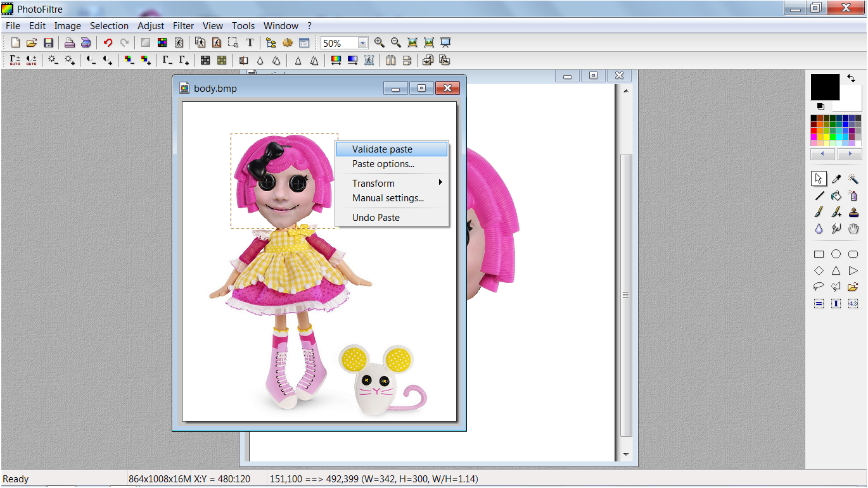Open a file with the folder icon
Screen dimensions: 868x488
[x=32, y=42]
